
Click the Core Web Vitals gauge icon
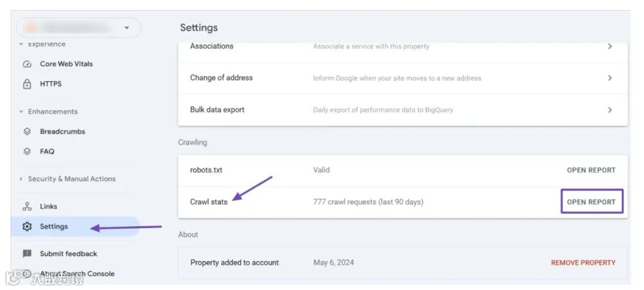point(27,64)
